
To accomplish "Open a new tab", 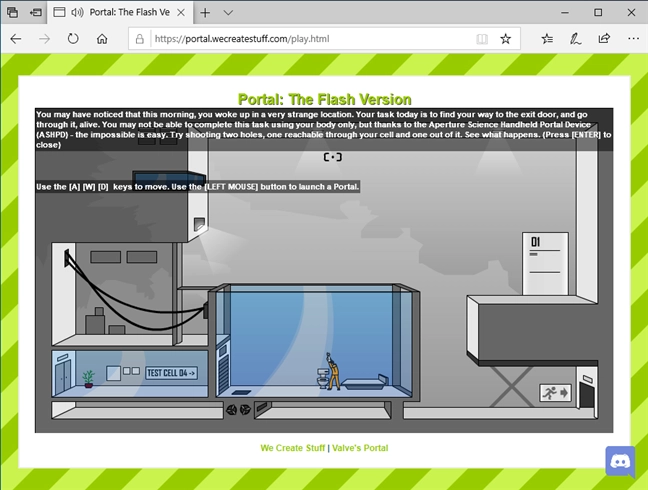I will 205,13.
